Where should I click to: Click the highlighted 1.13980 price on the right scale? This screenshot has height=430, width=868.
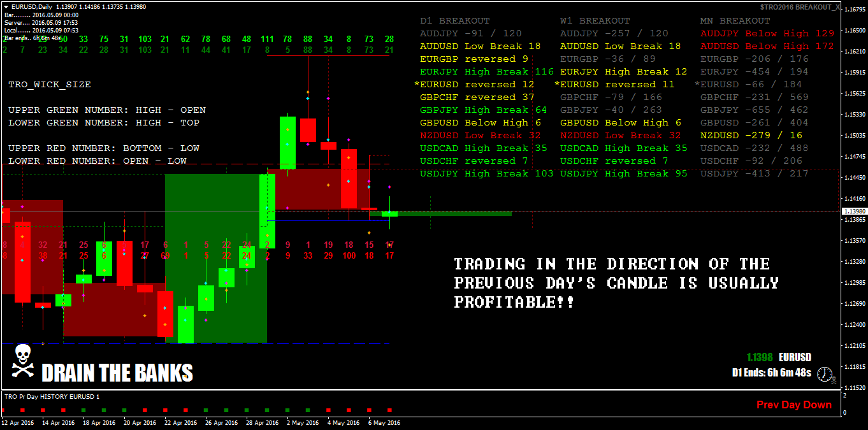coord(851,210)
